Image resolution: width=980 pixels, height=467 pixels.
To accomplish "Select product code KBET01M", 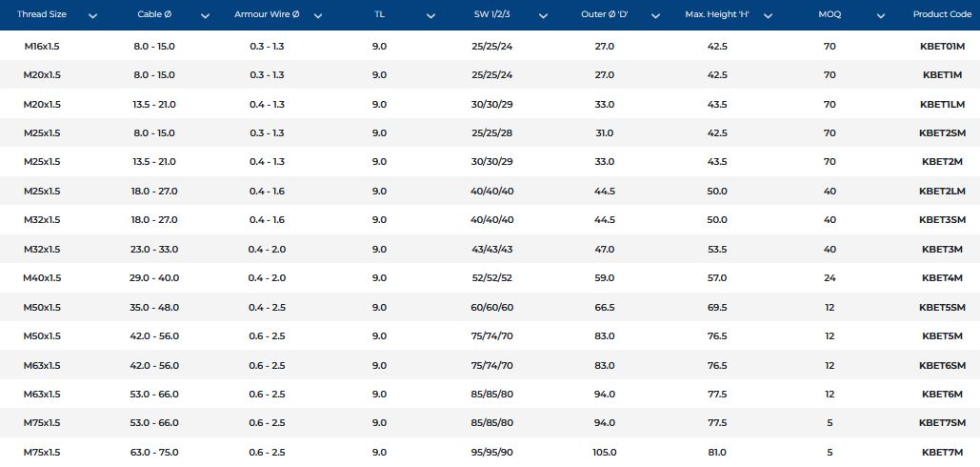I will coord(942,47).
